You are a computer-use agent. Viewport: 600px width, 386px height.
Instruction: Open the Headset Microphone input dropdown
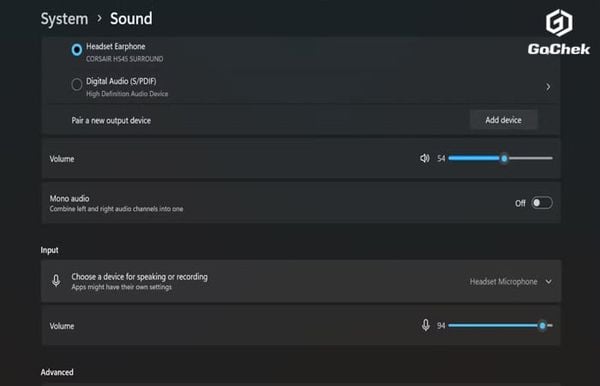coord(511,282)
